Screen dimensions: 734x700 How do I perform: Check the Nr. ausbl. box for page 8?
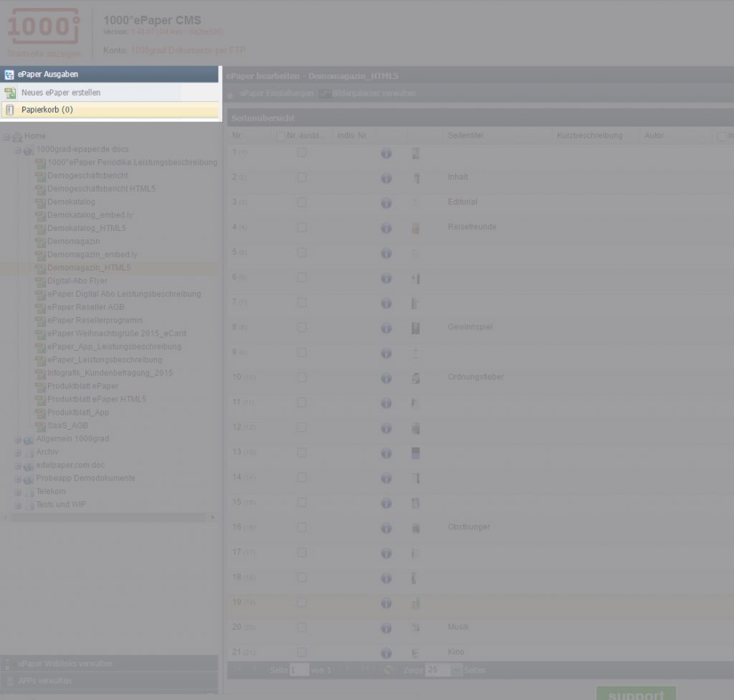302,327
